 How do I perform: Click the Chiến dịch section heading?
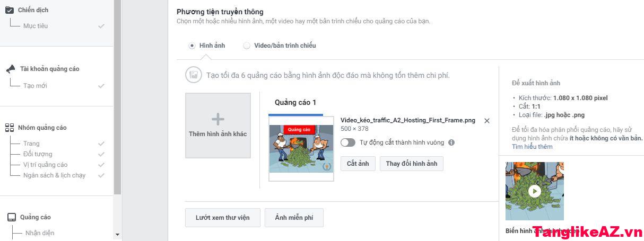[33, 10]
